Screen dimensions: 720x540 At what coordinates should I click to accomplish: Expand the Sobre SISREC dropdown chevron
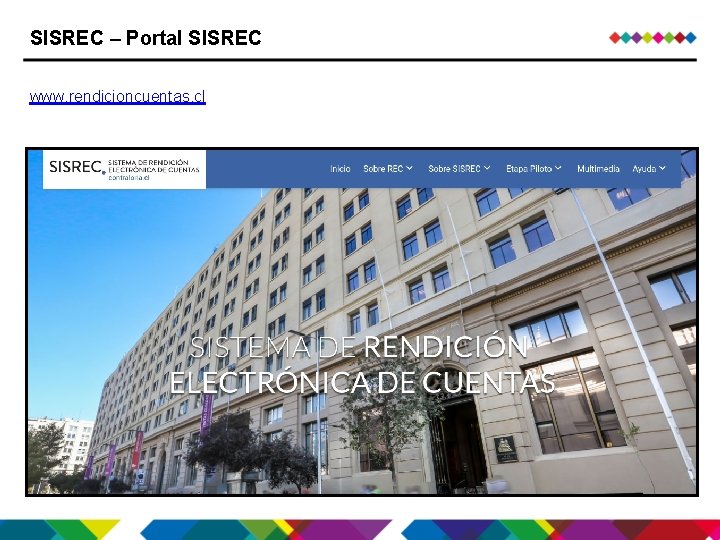click(487, 169)
